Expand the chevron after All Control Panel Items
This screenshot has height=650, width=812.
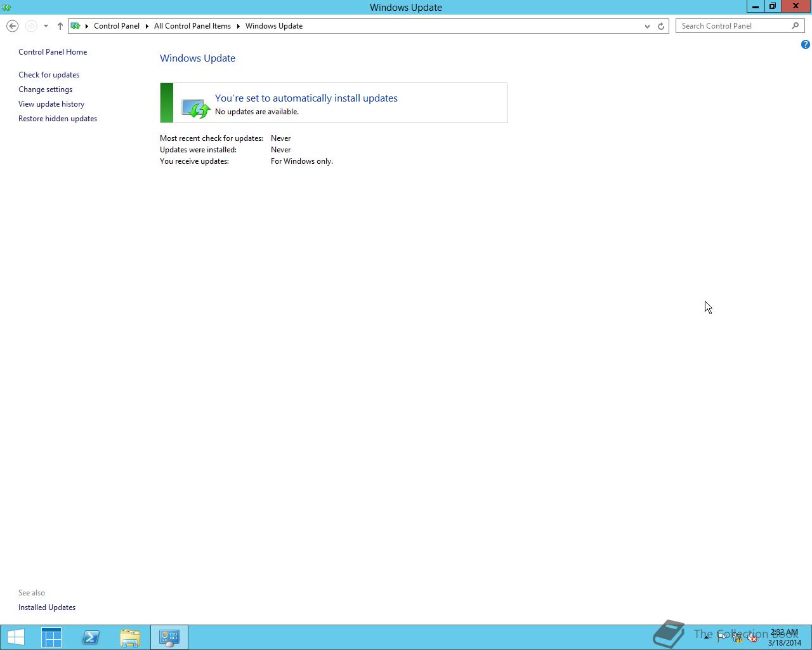pos(238,26)
